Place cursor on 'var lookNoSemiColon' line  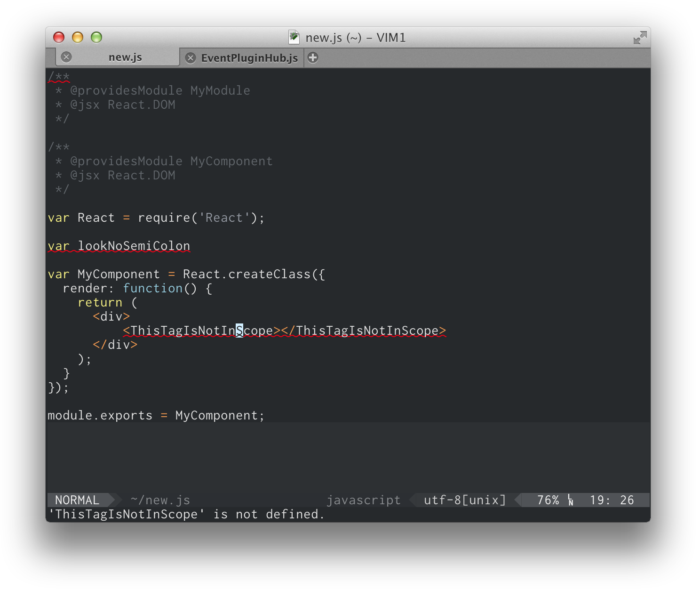point(119,246)
